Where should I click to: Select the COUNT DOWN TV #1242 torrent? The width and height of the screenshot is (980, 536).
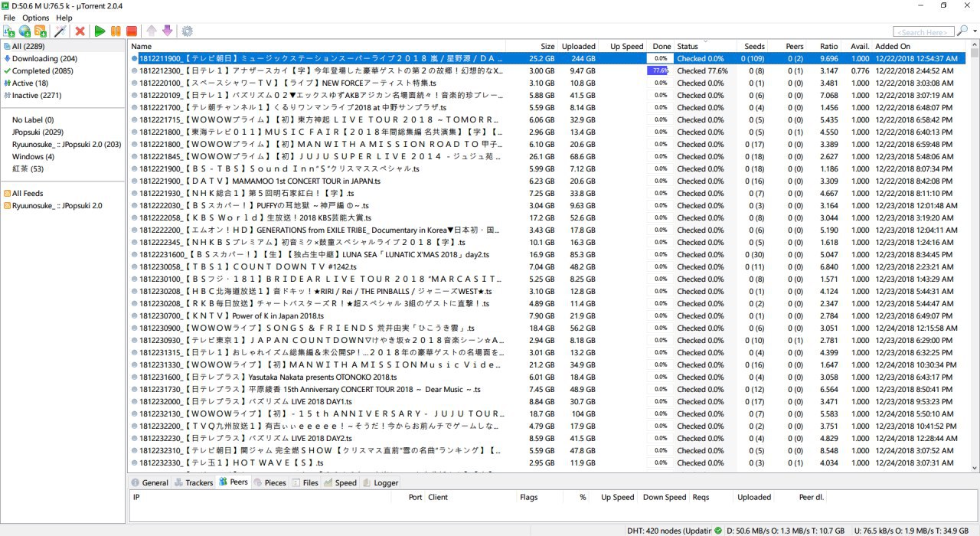click(x=549, y=267)
